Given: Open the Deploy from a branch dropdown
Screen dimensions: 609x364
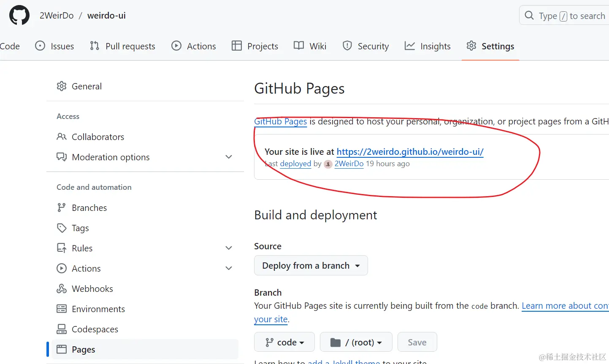Looking at the screenshot, I should pyautogui.click(x=311, y=265).
